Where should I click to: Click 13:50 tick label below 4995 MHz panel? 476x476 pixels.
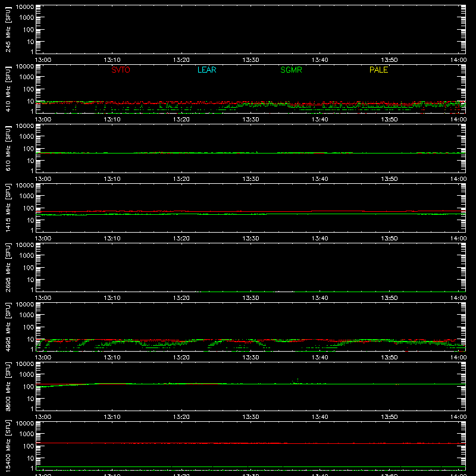pyautogui.click(x=389, y=358)
